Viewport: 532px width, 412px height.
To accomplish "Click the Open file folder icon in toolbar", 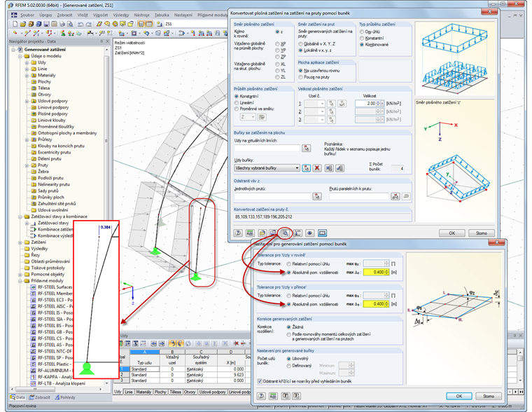I will coord(22,24).
